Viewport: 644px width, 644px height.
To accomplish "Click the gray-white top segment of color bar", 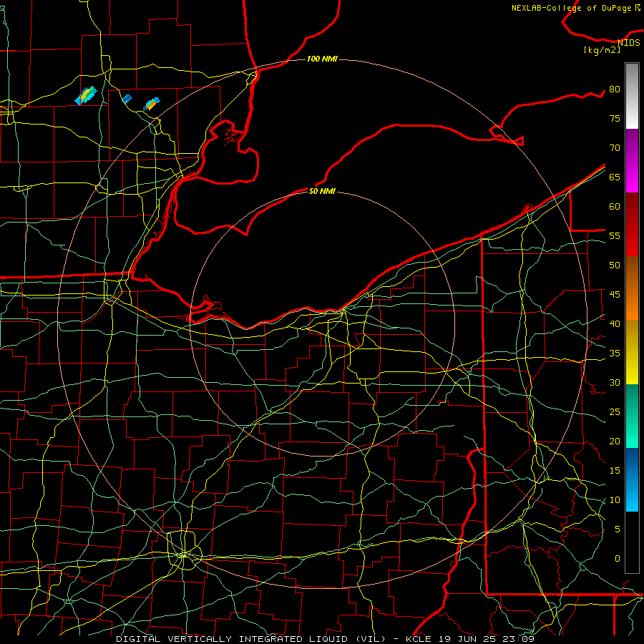I will coord(632,96).
